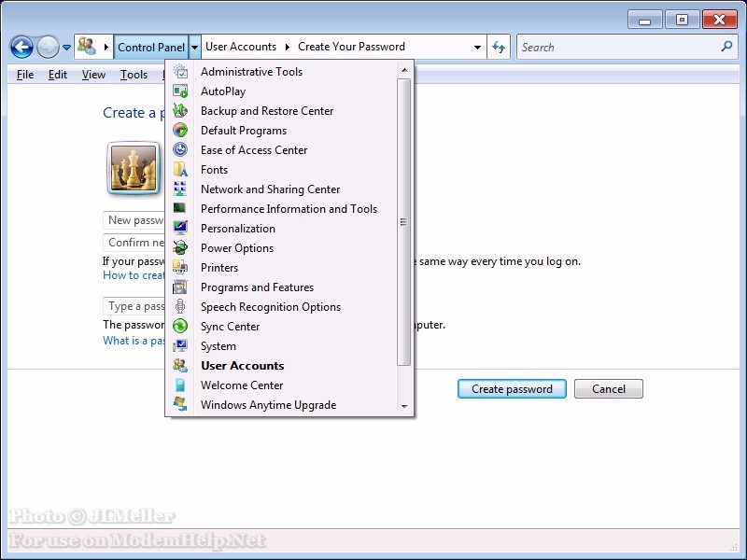This screenshot has width=747, height=560.
Task: Click the New password field
Action: pos(134,220)
